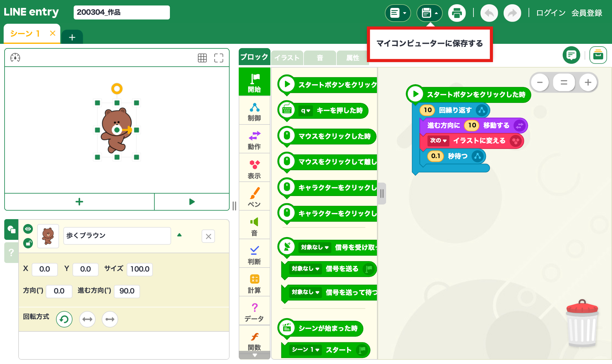Select full rotation mode
This screenshot has height=364, width=612.
pyautogui.click(x=64, y=319)
